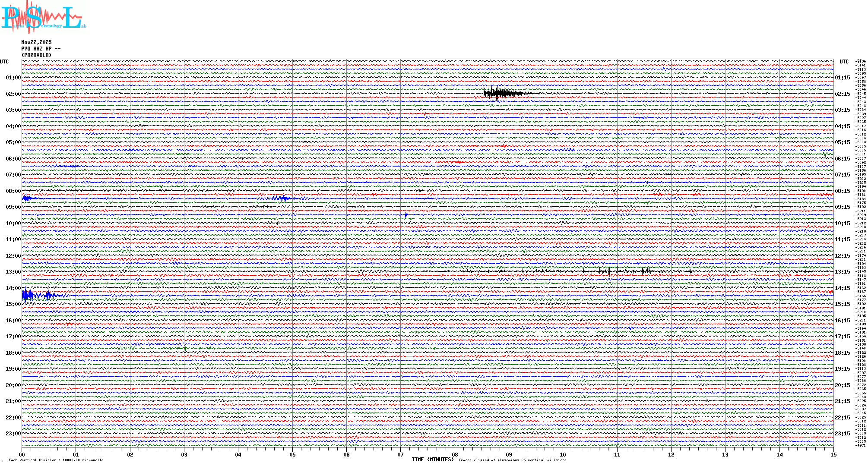Click the minute 00 label on bottom axis

(22, 454)
